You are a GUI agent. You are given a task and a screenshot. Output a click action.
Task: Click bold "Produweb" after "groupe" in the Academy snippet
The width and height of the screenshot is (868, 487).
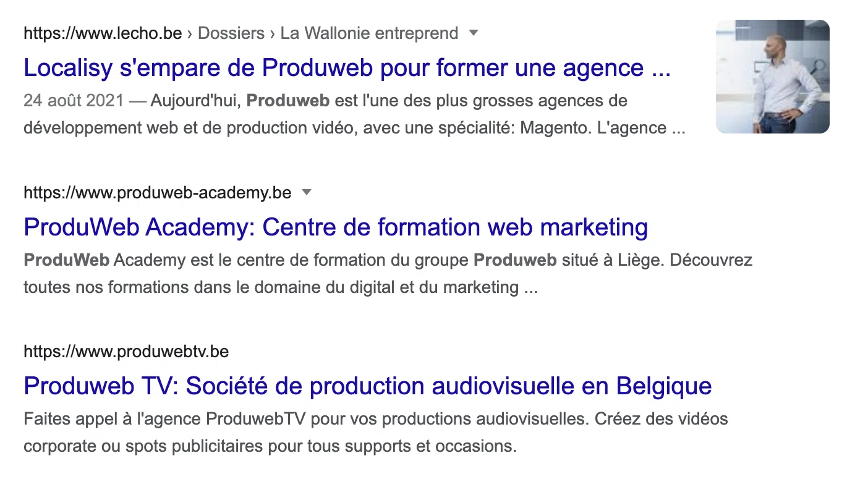tap(515, 260)
